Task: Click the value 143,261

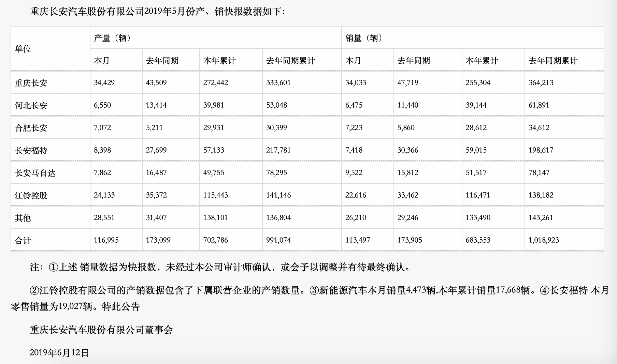Action: pos(541,217)
